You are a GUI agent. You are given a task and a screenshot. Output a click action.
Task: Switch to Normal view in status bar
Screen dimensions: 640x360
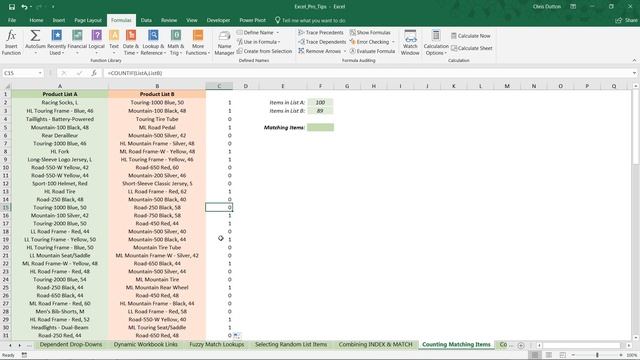pos(535,355)
